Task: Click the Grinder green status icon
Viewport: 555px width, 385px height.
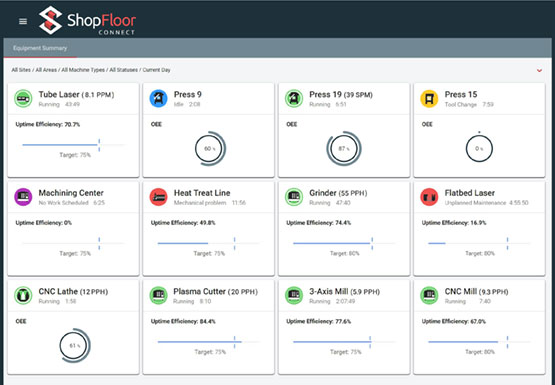Action: point(294,197)
